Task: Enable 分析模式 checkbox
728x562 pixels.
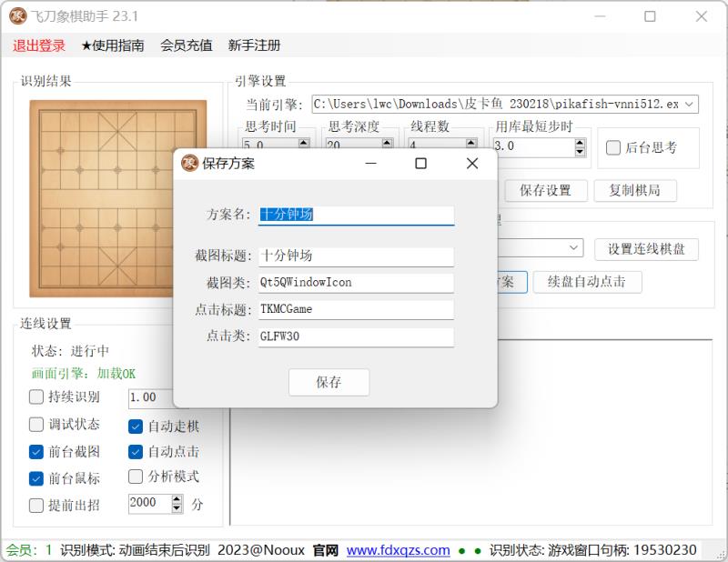Action: [136, 477]
